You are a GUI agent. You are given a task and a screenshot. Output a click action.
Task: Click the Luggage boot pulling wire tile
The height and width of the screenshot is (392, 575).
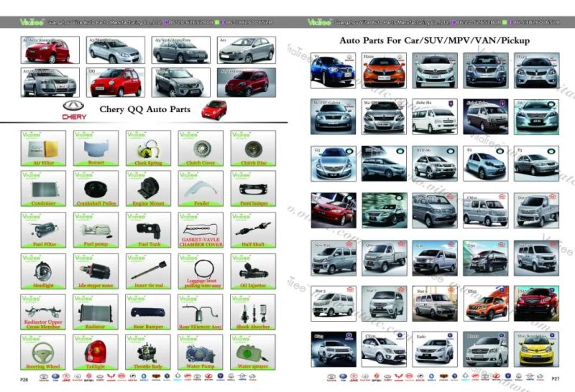pyautogui.click(x=201, y=271)
